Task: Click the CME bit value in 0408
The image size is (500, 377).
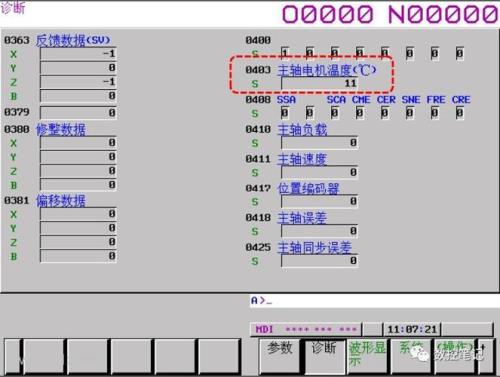Action: click(x=360, y=113)
